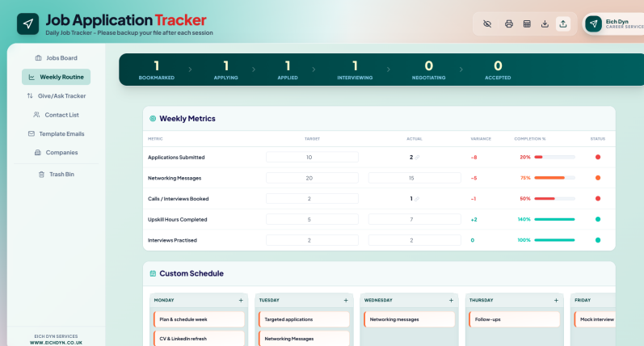Click the Weekly Routine chart icon
This screenshot has height=346, width=644.
click(x=32, y=77)
